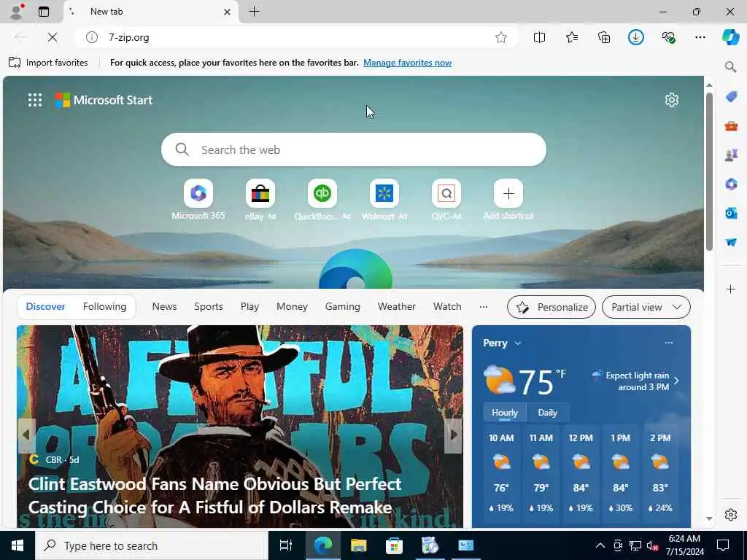747x560 pixels.
Task: View site information icon
Action: point(91,37)
